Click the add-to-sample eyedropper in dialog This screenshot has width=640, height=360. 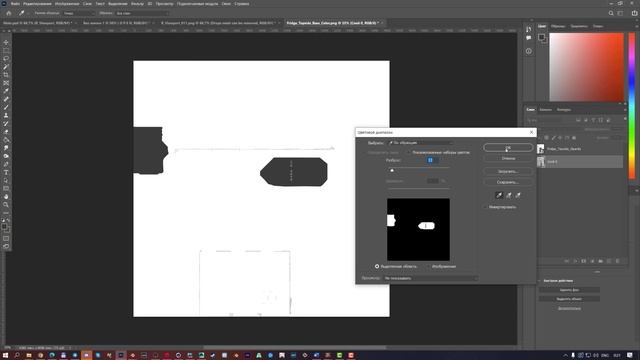(x=509, y=196)
